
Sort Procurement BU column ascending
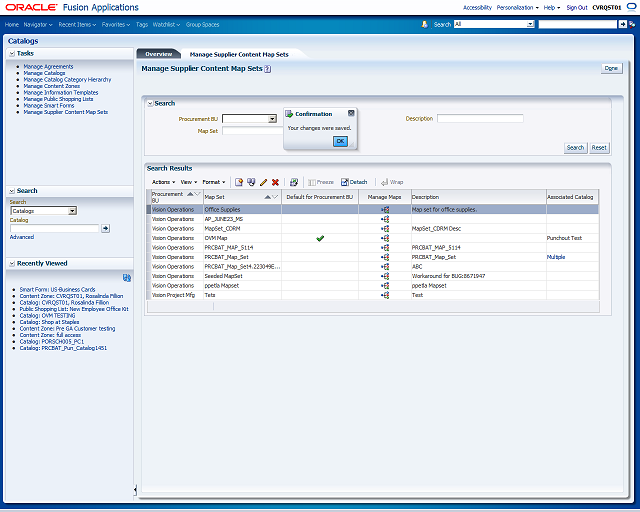190,194
